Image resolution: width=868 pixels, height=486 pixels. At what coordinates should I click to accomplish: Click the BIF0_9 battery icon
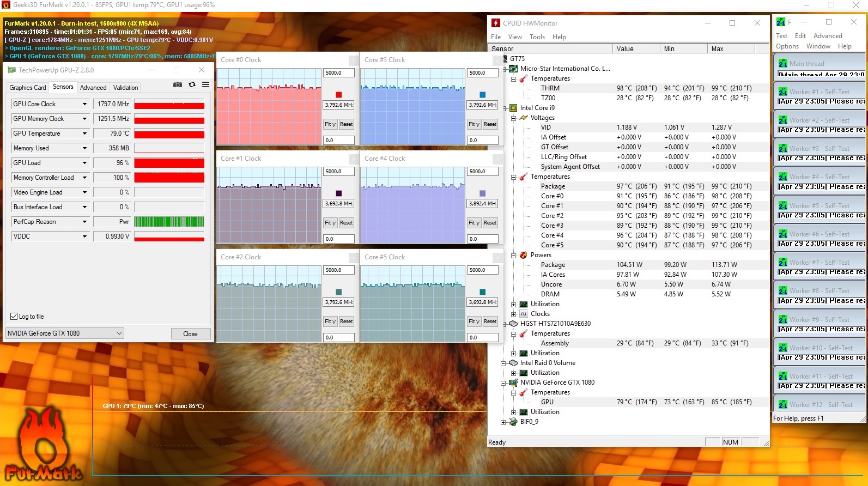[513, 422]
